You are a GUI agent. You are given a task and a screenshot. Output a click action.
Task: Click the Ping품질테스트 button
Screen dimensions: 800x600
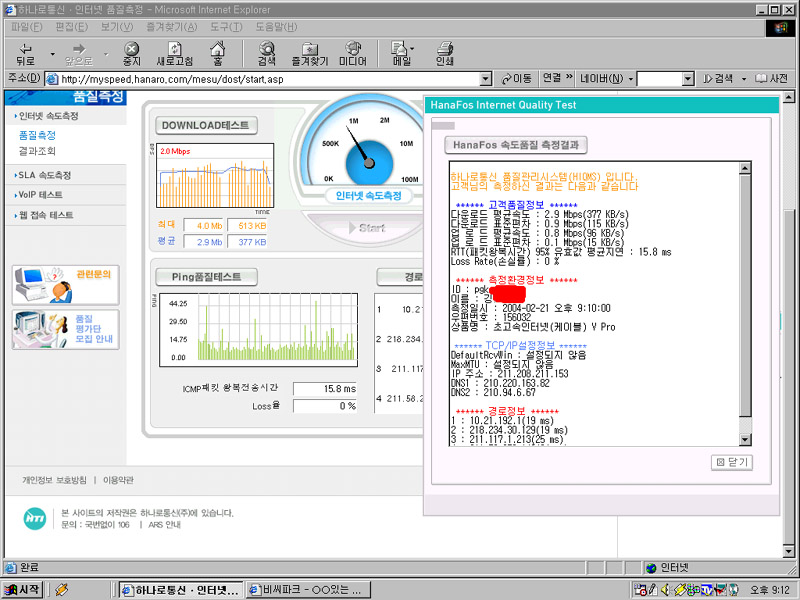pyautogui.click(x=206, y=277)
